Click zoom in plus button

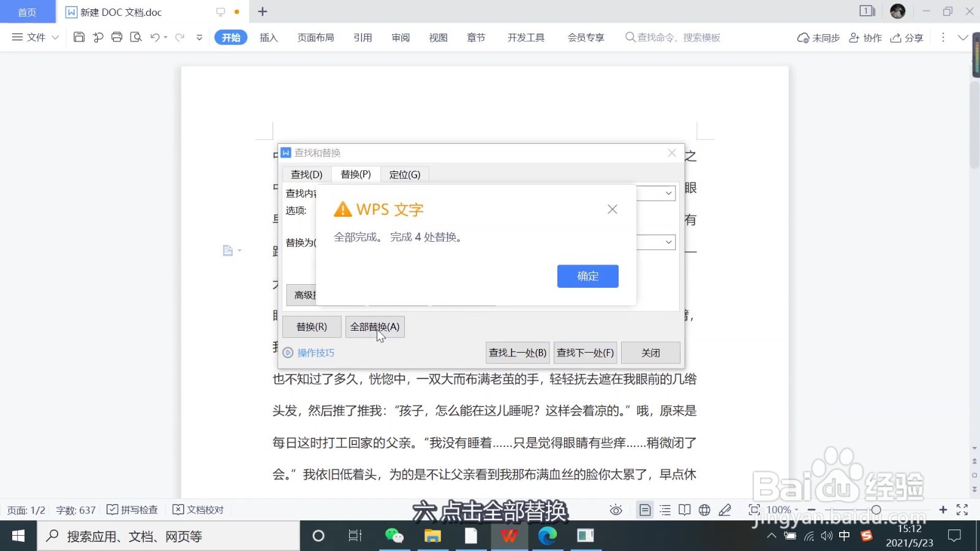pos(943,509)
